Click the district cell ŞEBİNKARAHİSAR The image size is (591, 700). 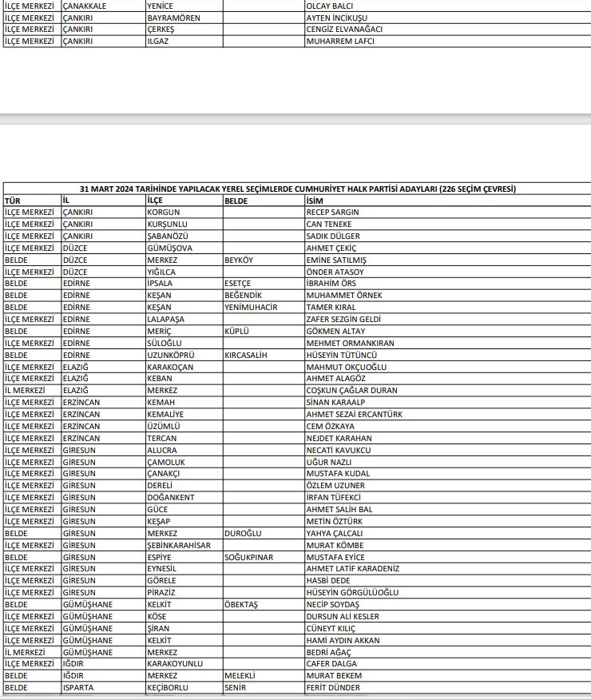[178, 546]
